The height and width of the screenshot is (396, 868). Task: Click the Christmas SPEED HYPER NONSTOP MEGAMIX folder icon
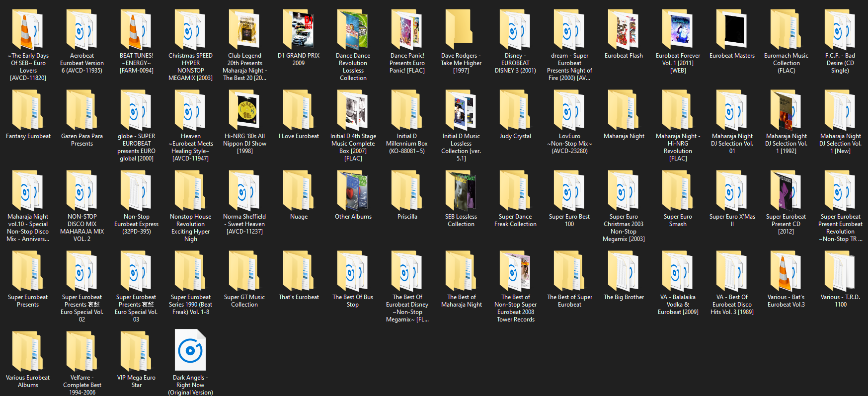click(190, 30)
